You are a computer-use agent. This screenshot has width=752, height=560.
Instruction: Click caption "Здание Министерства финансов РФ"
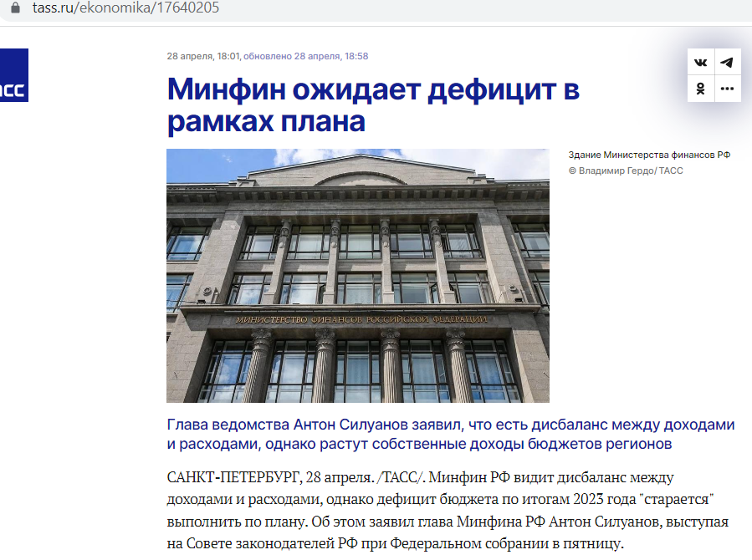point(649,155)
